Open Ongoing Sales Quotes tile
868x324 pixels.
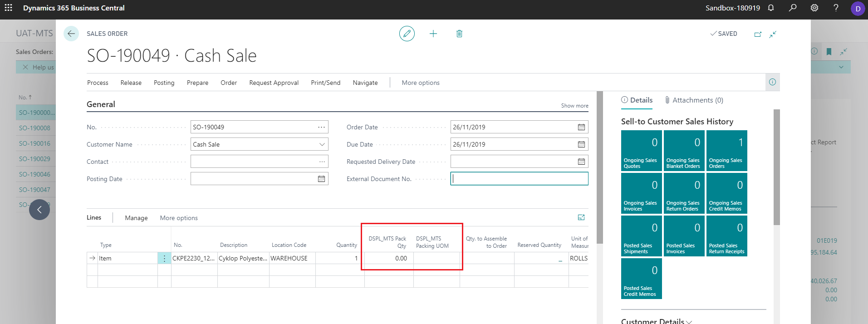[642, 151]
